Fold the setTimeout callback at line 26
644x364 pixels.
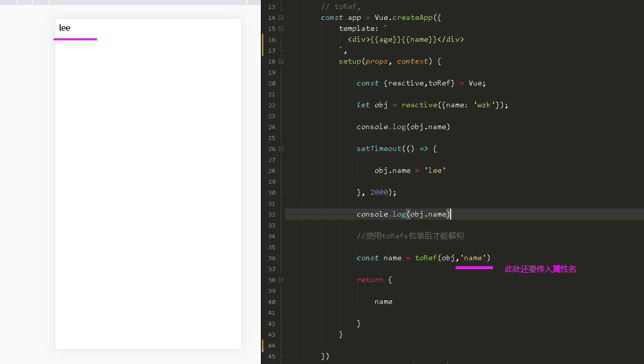click(x=281, y=149)
